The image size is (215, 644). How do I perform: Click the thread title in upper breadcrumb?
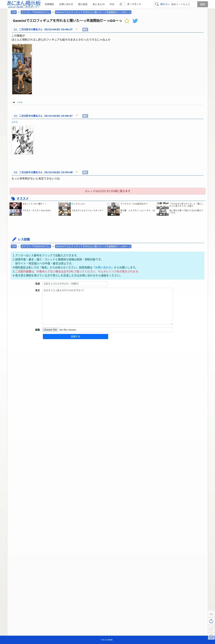point(93,12)
